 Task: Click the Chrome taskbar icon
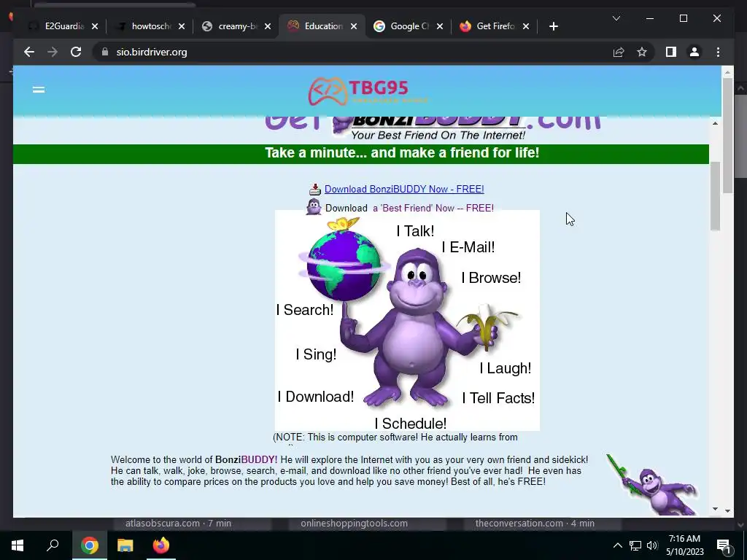(90, 545)
